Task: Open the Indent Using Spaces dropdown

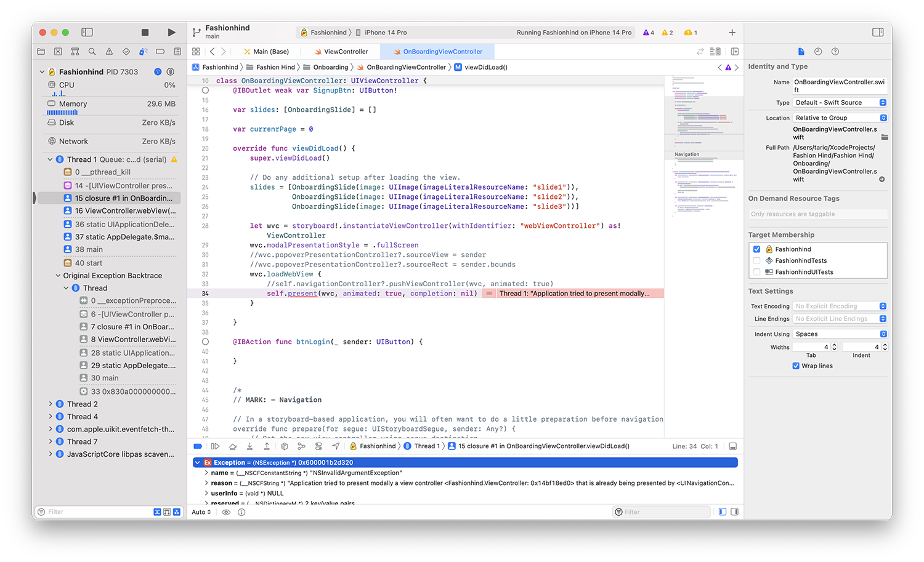Action: click(x=840, y=334)
